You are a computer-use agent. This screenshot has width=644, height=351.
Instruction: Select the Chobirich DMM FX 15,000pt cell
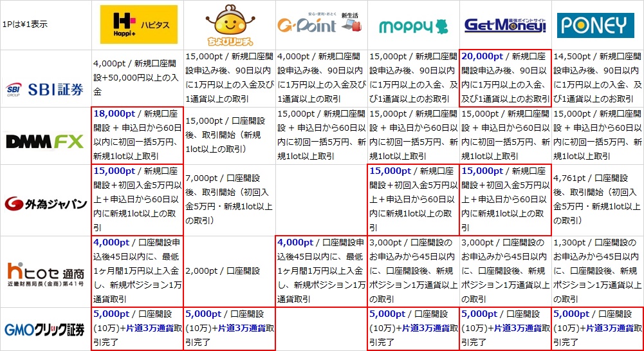pyautogui.click(x=230, y=136)
